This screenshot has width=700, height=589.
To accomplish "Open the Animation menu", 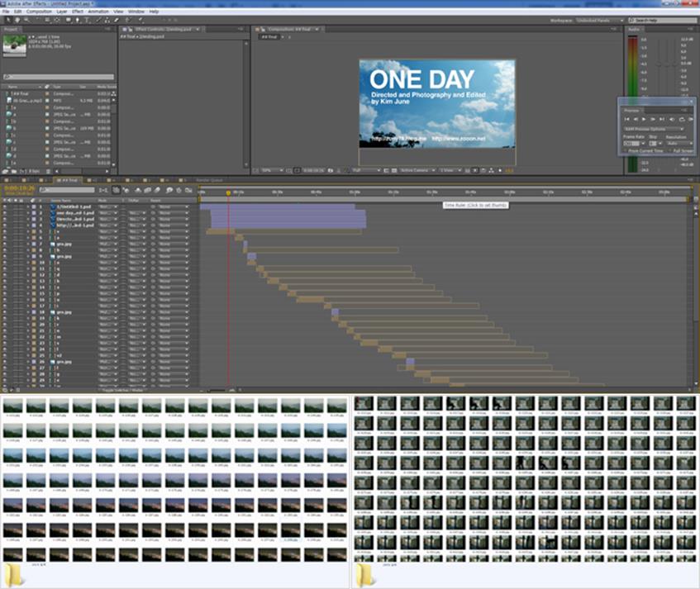I will [x=98, y=12].
